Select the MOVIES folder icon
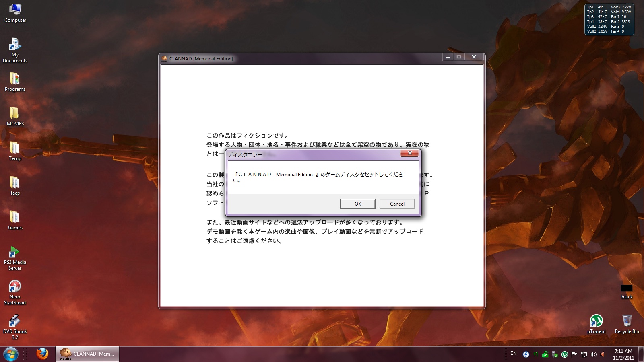The height and width of the screenshot is (362, 644). 15,117
